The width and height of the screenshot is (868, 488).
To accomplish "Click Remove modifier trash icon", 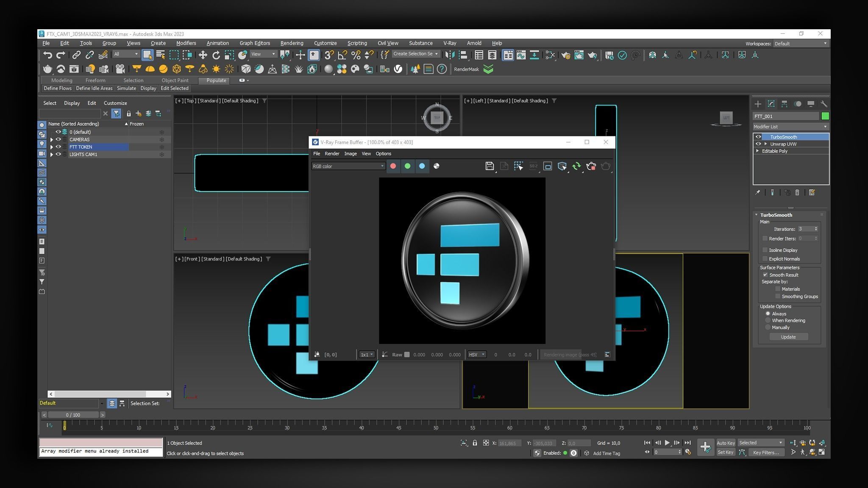I will pyautogui.click(x=797, y=192).
